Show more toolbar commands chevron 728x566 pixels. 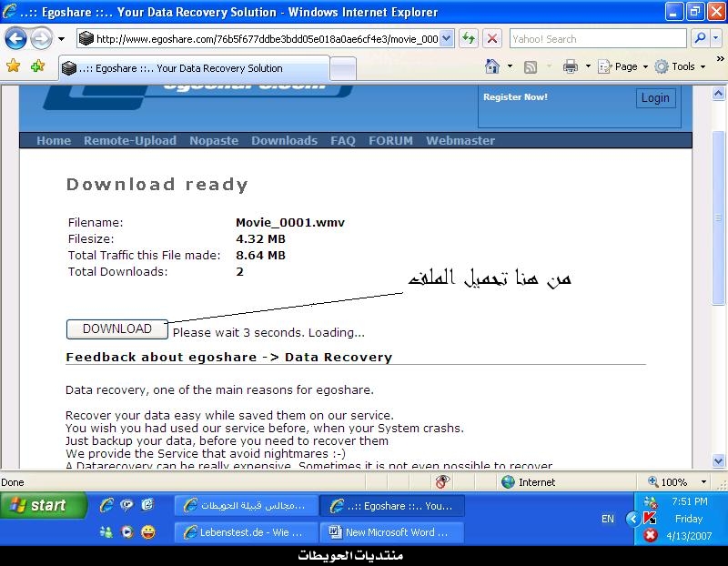click(720, 58)
